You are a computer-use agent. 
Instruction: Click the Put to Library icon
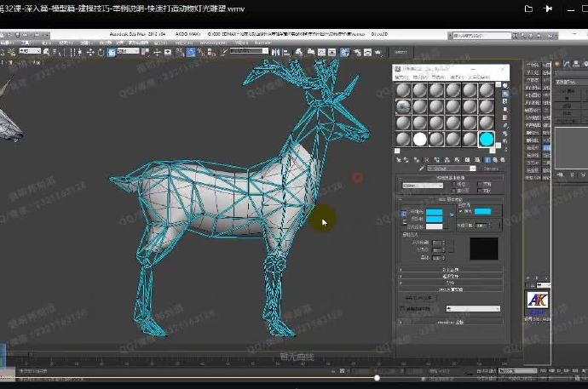point(457,160)
